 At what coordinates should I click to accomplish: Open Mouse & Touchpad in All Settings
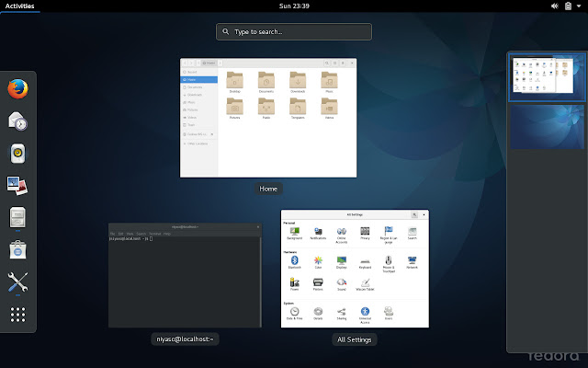[x=389, y=264]
